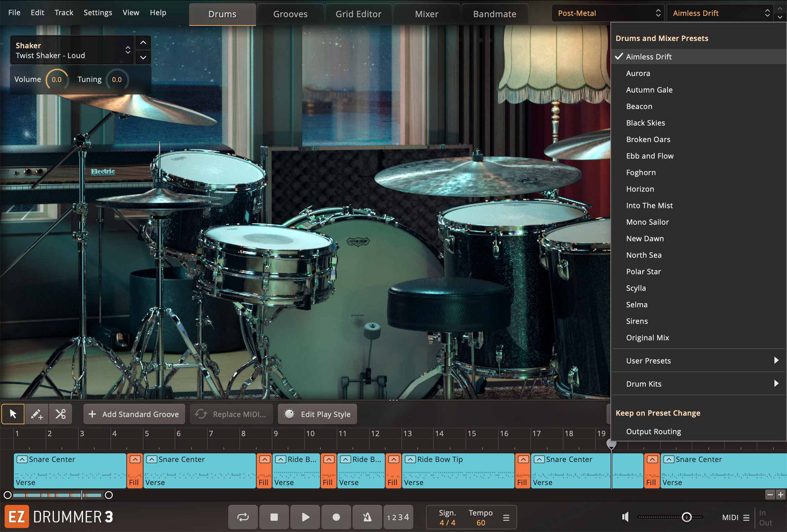Viewport: 787px width, 532px height.
Task: Switch to the Drums tab
Action: pyautogui.click(x=222, y=14)
